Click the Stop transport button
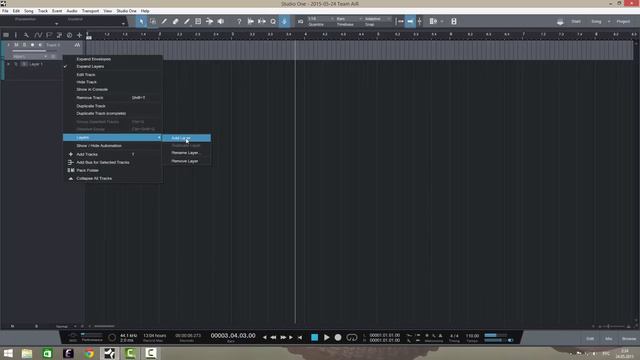The image size is (640, 360). (x=314, y=338)
